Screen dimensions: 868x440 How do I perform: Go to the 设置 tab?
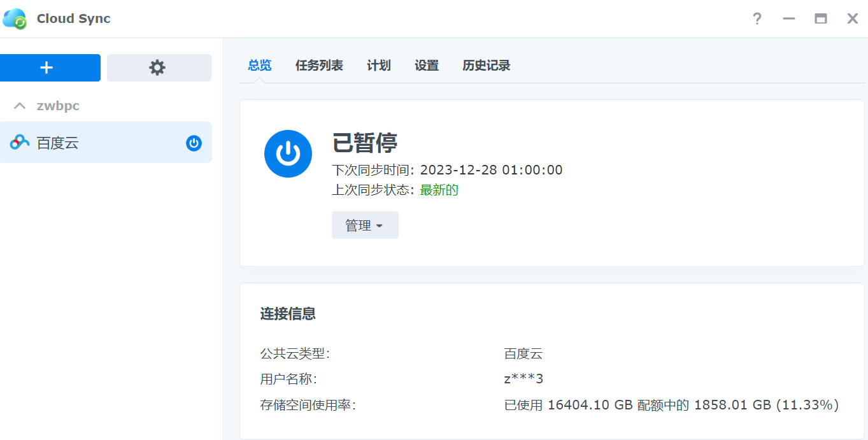tap(427, 66)
